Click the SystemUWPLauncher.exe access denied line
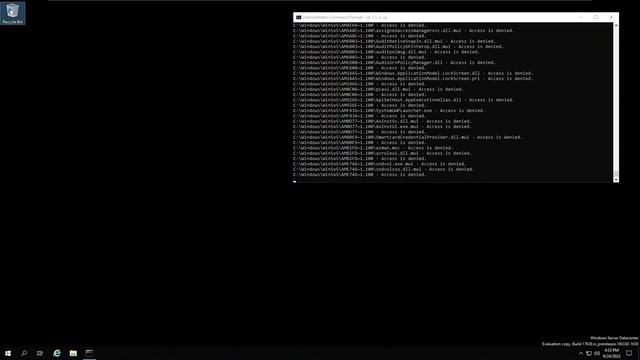Image resolution: width=640 pixels, height=360 pixels. (x=389, y=111)
